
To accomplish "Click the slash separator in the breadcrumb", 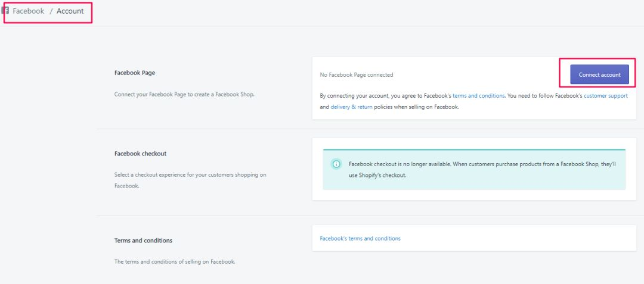I will tap(51, 11).
